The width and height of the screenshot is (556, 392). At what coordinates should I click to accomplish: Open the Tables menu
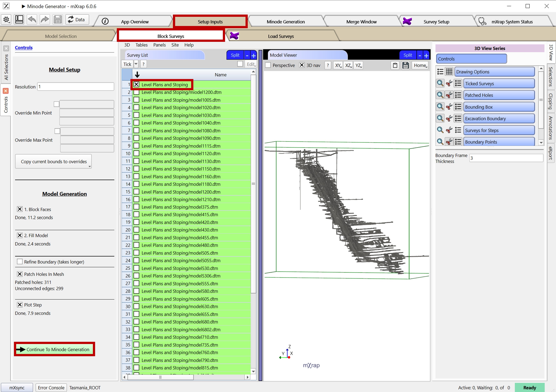click(x=141, y=45)
